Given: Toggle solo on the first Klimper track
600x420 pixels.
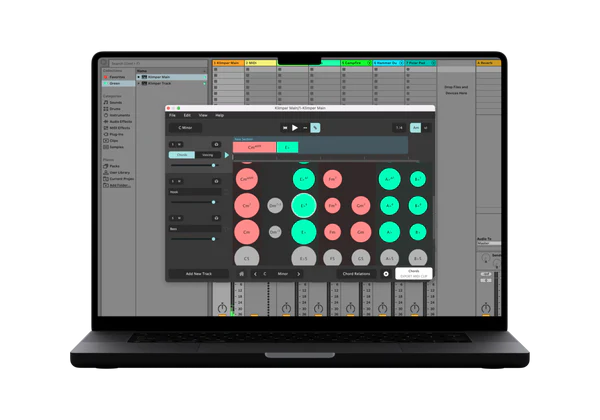Looking at the screenshot, I should [172, 144].
